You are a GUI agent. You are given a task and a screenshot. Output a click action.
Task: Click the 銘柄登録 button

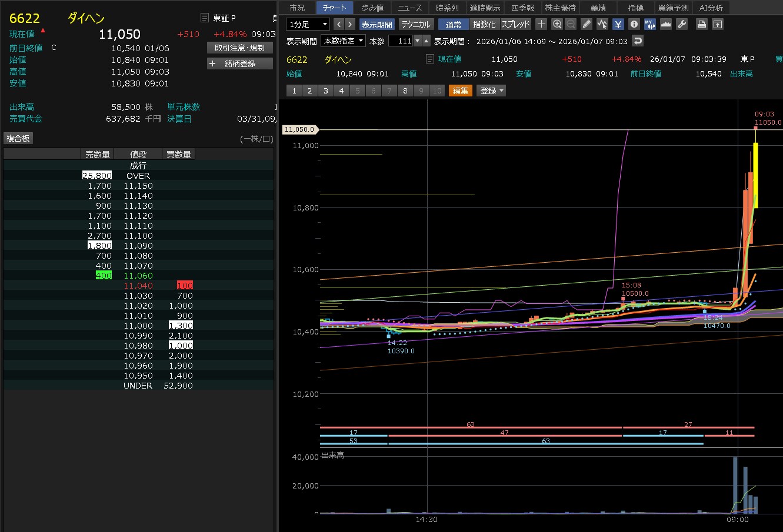[240, 63]
